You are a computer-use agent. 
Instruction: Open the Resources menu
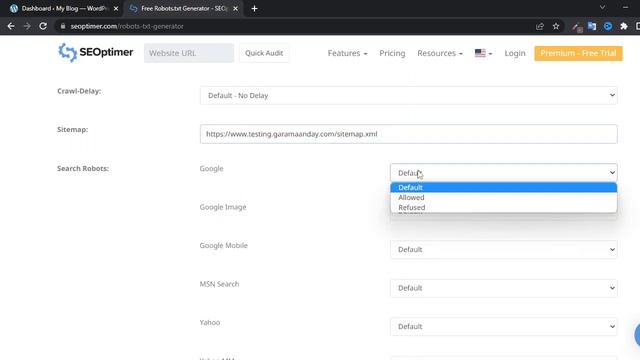point(440,53)
